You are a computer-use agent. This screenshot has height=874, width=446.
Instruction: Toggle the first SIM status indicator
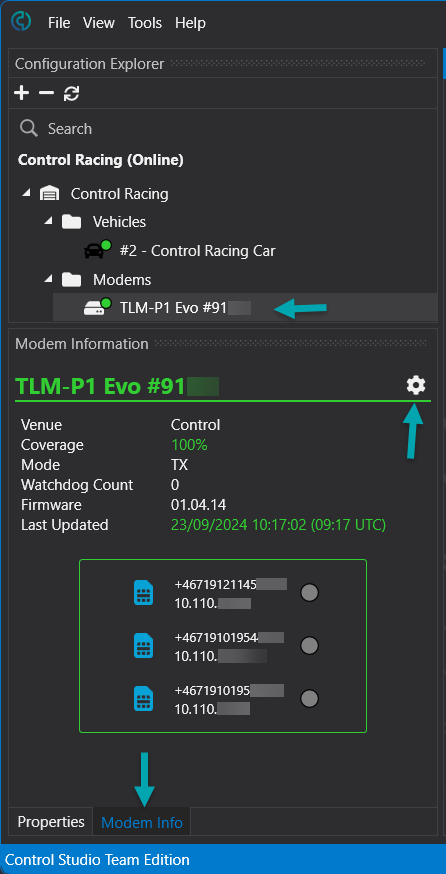point(309,592)
